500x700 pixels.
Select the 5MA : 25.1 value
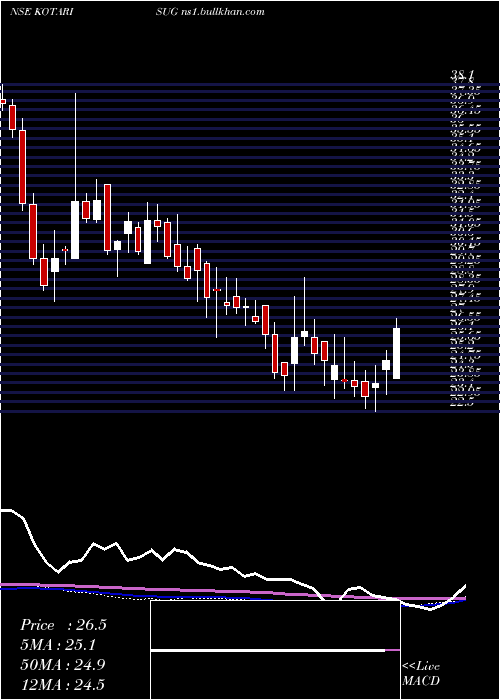[58, 645]
